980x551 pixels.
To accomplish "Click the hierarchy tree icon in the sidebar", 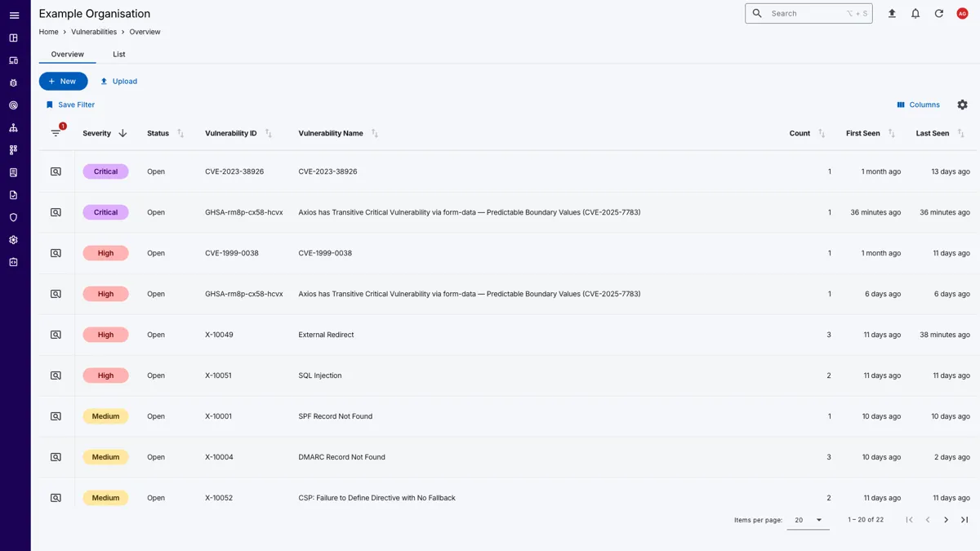I will click(14, 128).
